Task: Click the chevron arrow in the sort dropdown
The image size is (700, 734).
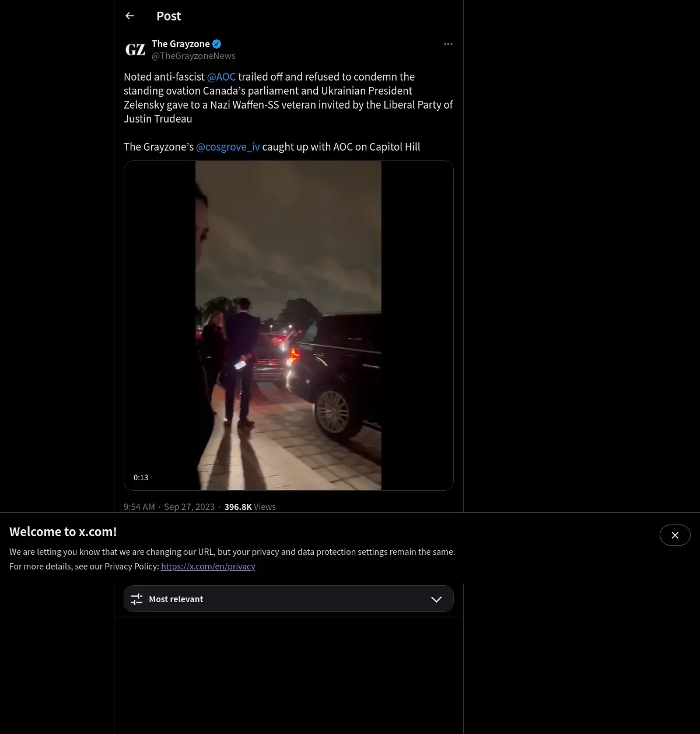Action: [436, 599]
